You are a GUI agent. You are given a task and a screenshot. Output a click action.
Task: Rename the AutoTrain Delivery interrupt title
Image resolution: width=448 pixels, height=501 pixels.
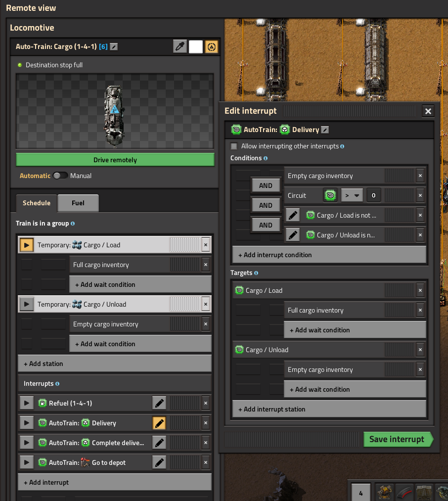coord(325,130)
